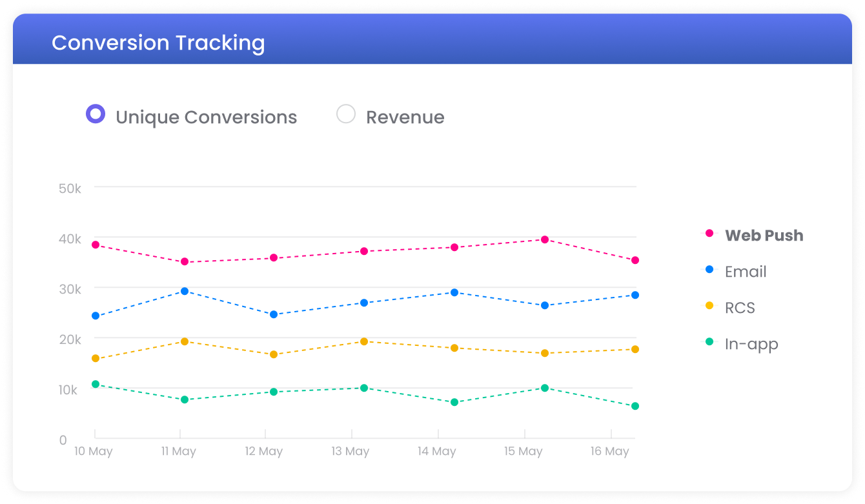Image resolution: width=865 pixels, height=504 pixels.
Task: Click Web Push data point on 12 May
Action: point(274,257)
